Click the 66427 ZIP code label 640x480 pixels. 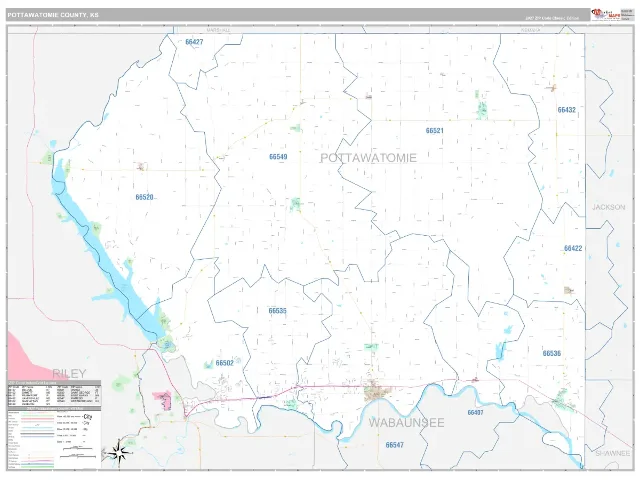tap(194, 42)
